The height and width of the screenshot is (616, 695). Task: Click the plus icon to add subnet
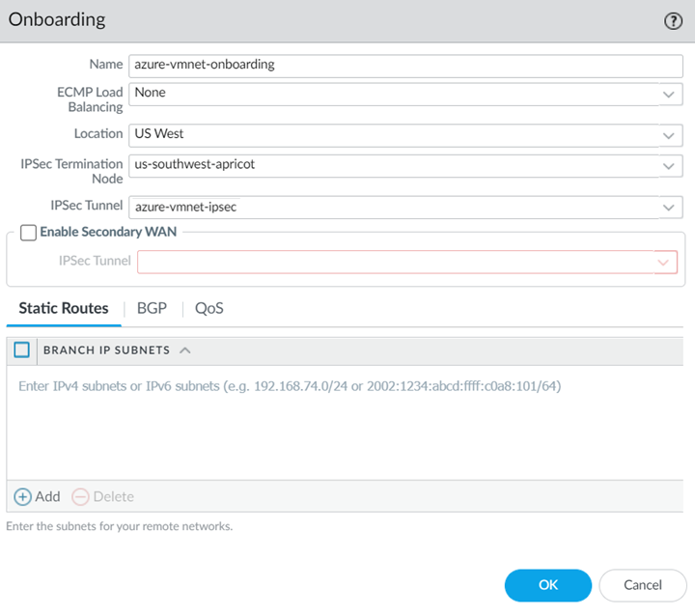22,496
